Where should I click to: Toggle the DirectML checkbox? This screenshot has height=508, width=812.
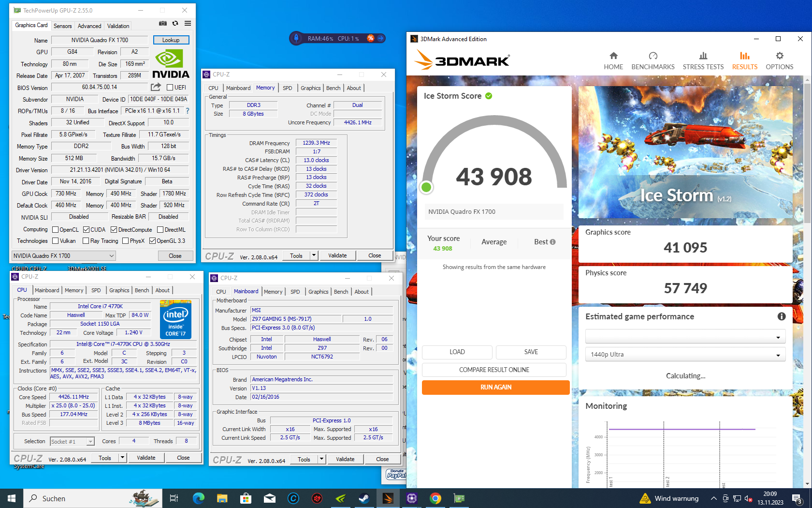point(160,230)
